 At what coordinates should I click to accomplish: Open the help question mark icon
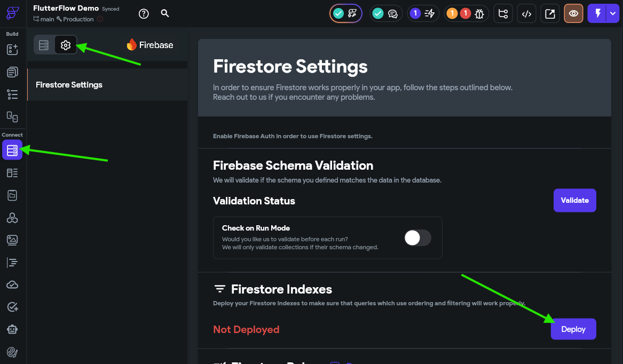pyautogui.click(x=144, y=13)
